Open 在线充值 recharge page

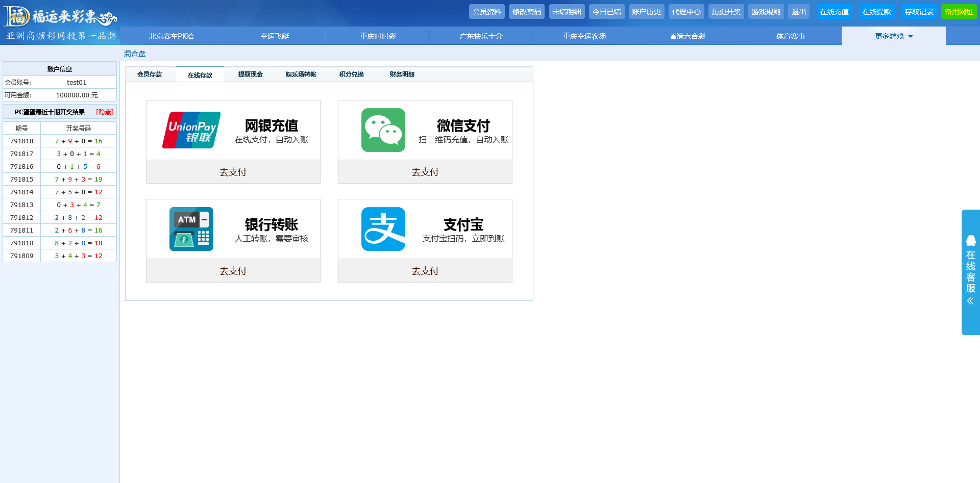[835, 11]
